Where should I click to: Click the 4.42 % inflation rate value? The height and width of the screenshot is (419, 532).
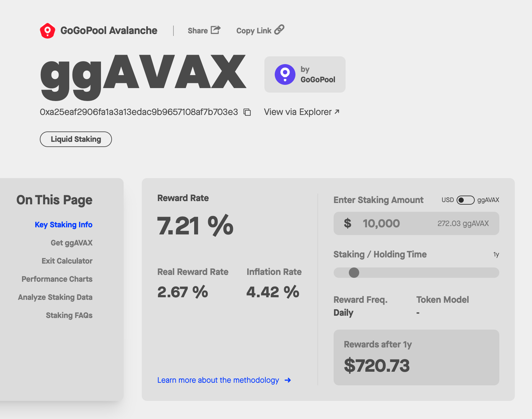pos(273,292)
